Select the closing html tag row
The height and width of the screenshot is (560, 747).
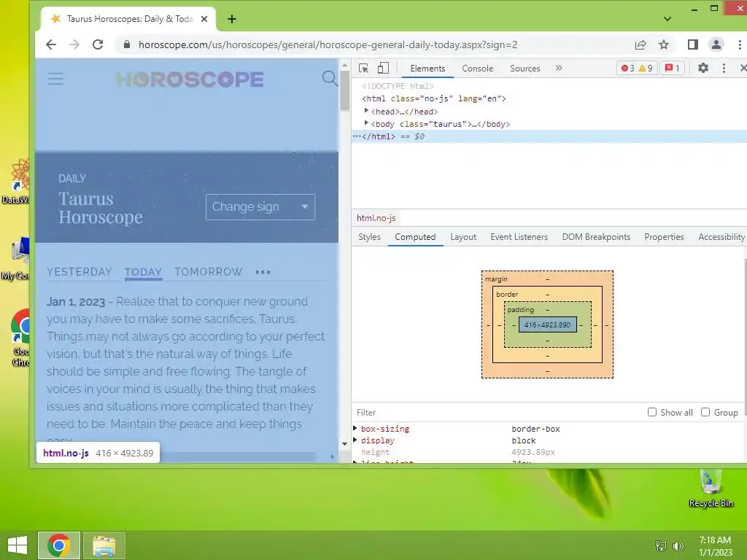[x=549, y=136]
